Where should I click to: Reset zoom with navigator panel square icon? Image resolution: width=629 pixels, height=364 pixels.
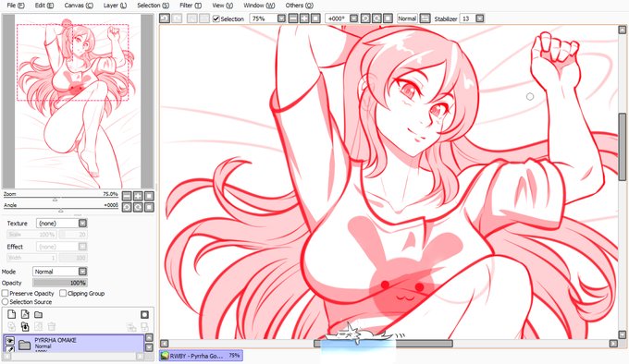(149, 196)
